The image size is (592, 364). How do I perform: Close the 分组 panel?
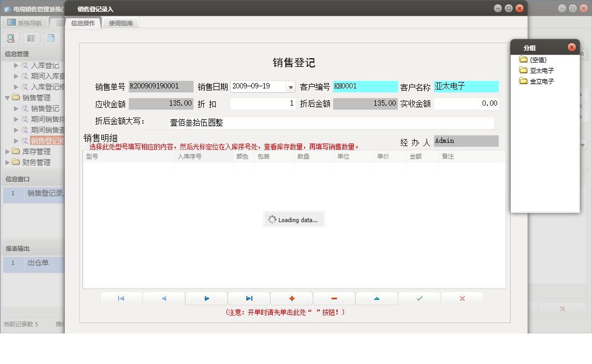(x=572, y=46)
